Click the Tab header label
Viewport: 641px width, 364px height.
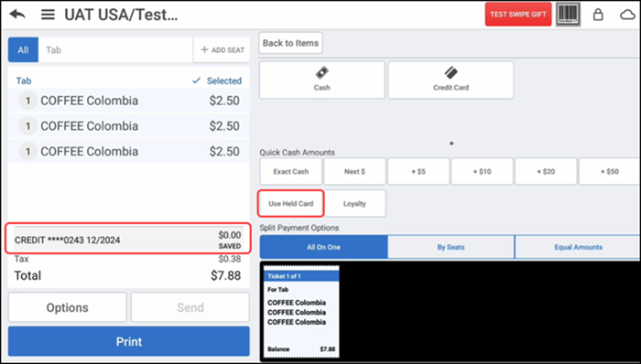click(24, 80)
